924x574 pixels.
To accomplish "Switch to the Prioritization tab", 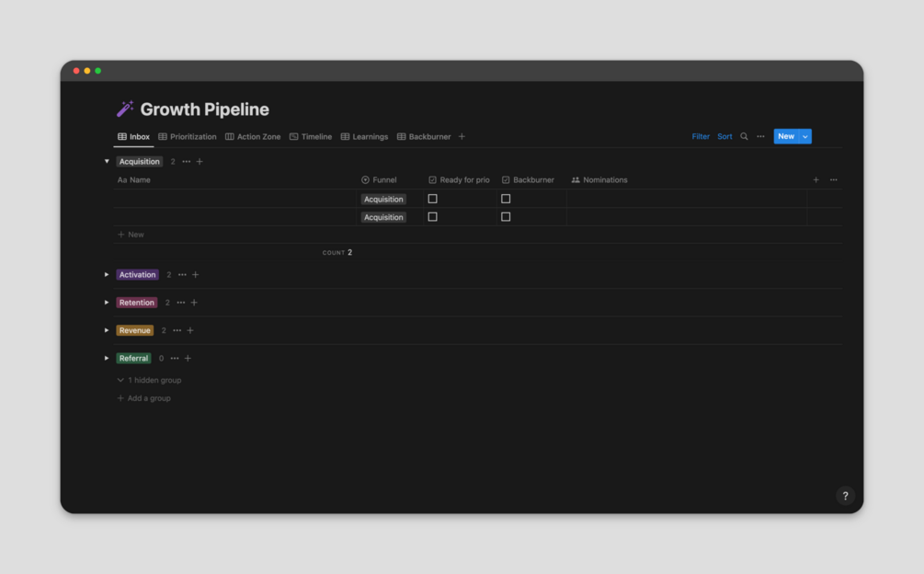I will [x=188, y=137].
